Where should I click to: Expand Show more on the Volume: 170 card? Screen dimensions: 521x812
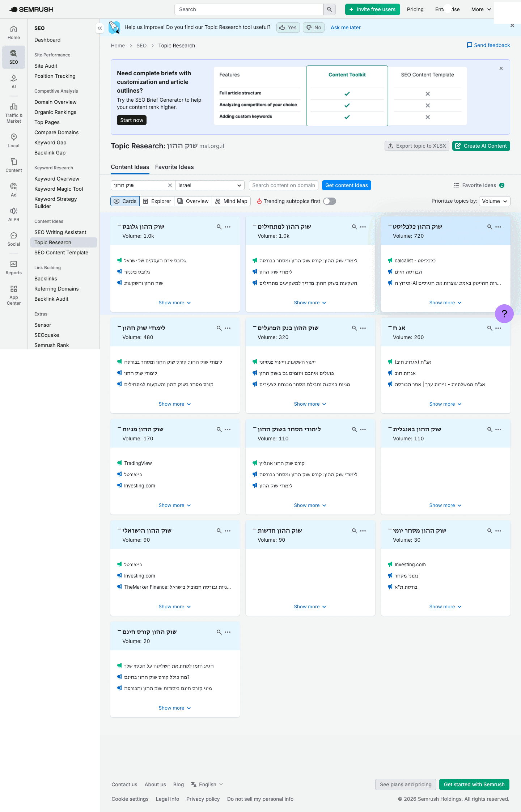[x=175, y=506]
